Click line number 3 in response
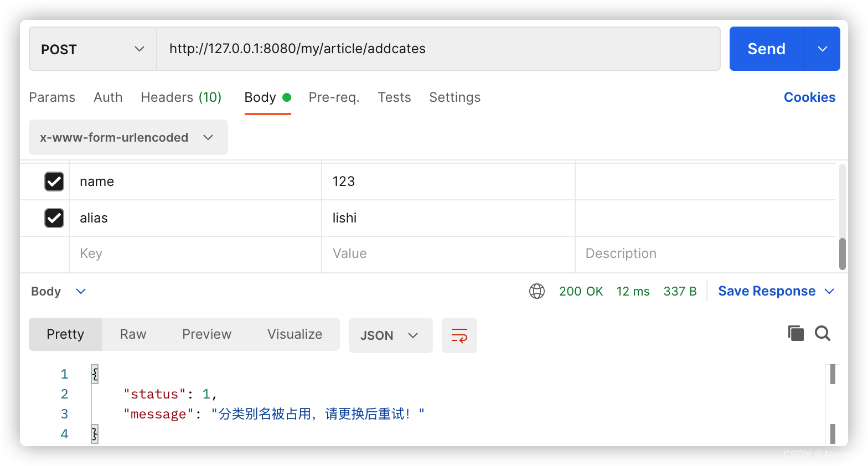This screenshot has height=466, width=868. pyautogui.click(x=64, y=414)
